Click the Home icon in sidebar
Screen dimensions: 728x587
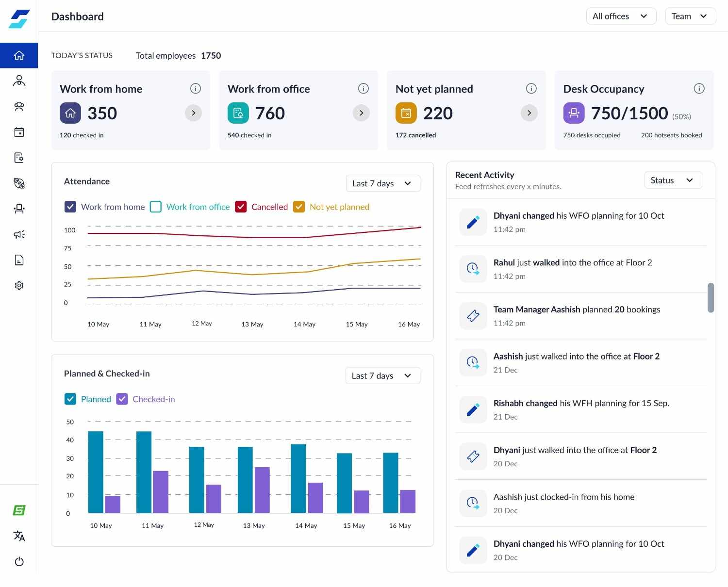(19, 55)
